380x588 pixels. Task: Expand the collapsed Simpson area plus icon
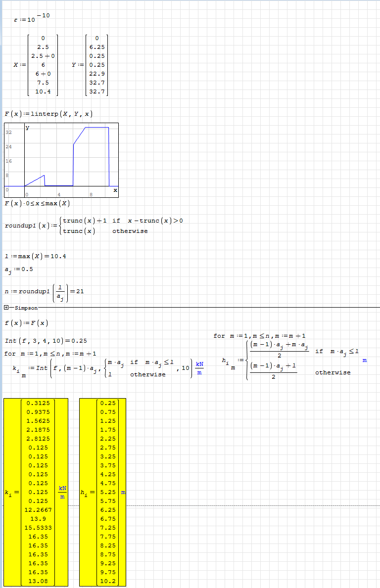pos(6,308)
